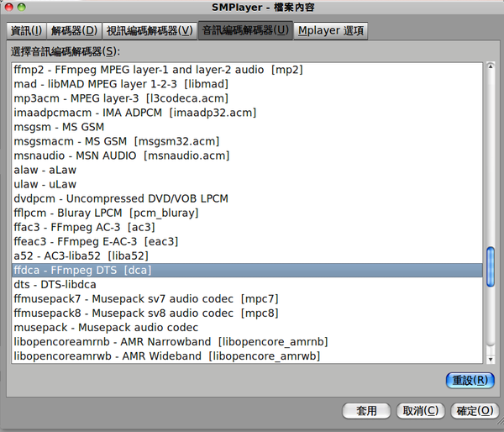Open the Mplayer 選項 tab

tap(331, 31)
